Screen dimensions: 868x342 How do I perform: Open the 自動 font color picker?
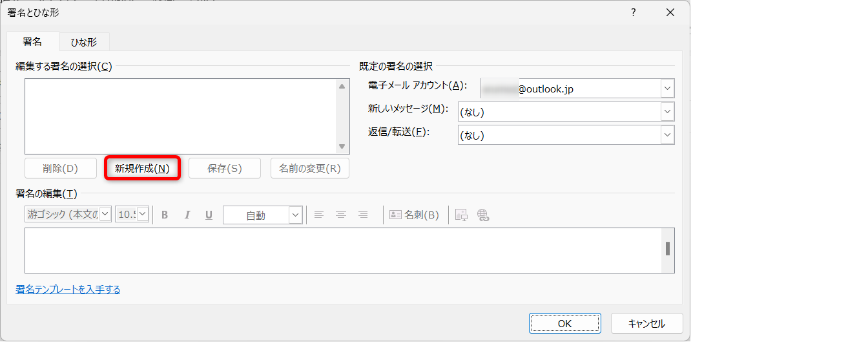pyautogui.click(x=295, y=215)
